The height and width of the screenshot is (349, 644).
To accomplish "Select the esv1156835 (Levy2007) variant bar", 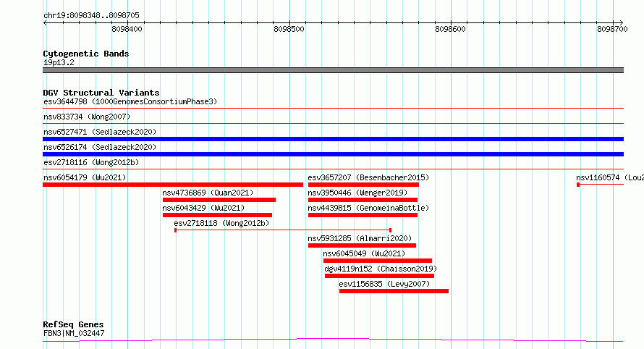I will pos(394,291).
